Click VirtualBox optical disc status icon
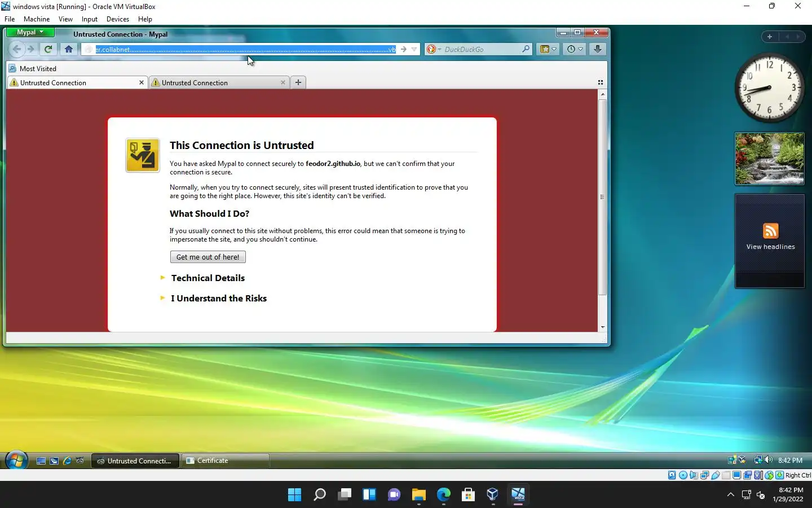This screenshot has height=508, width=812. [x=683, y=475]
